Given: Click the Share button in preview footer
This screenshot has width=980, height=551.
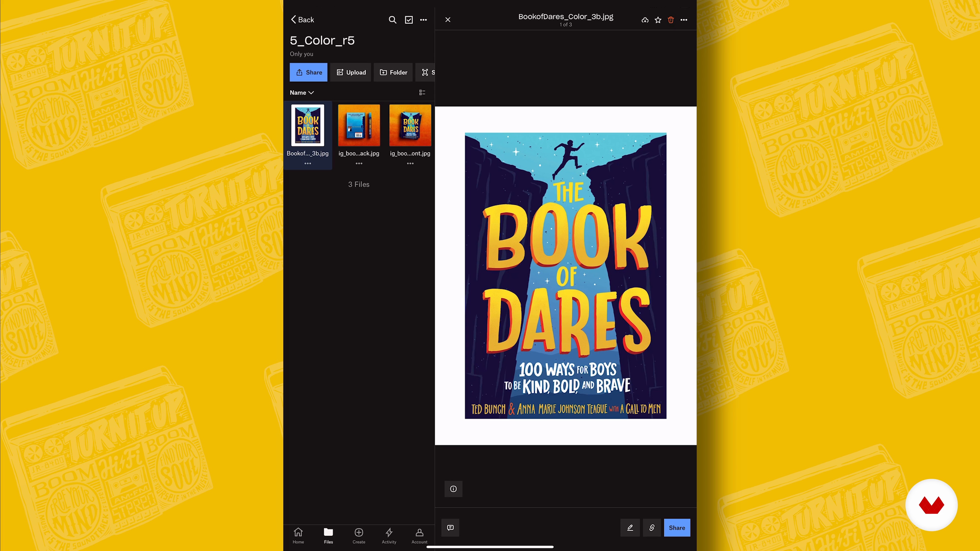Looking at the screenshot, I should click(x=677, y=528).
